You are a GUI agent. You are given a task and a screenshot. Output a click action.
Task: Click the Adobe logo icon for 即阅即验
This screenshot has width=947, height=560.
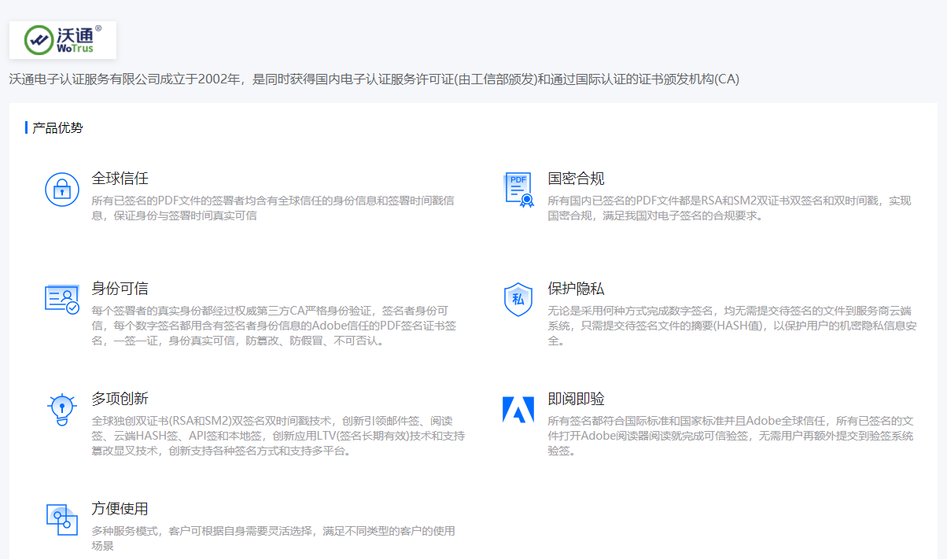coord(518,409)
